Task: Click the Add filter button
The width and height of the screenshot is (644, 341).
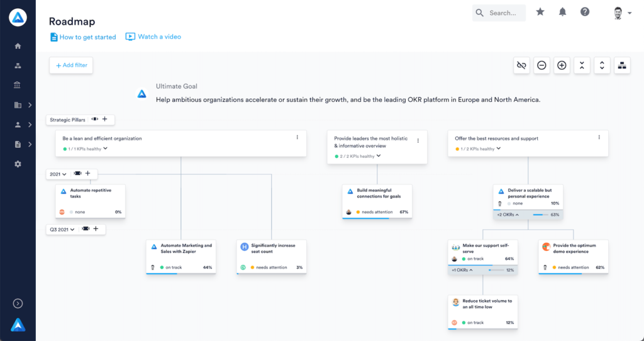Action: pos(71,65)
